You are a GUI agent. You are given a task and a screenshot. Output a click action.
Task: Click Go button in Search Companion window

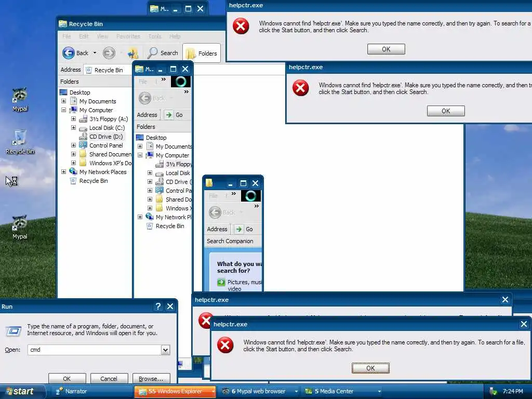(244, 229)
